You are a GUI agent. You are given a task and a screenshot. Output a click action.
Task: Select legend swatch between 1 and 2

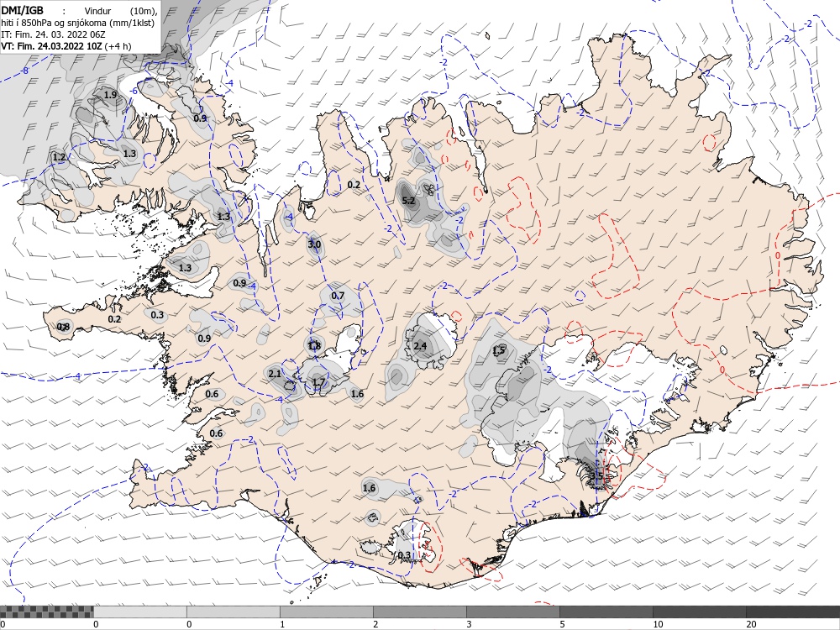326,612
